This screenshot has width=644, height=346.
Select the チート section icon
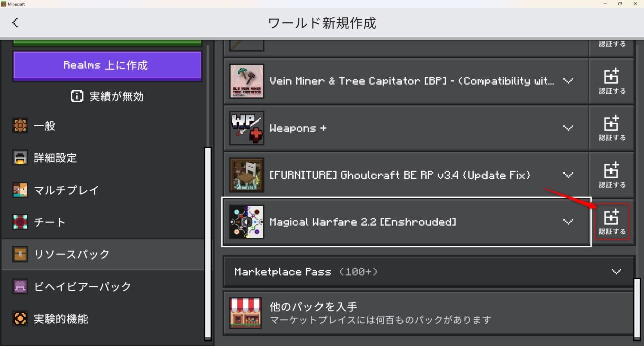[19, 222]
